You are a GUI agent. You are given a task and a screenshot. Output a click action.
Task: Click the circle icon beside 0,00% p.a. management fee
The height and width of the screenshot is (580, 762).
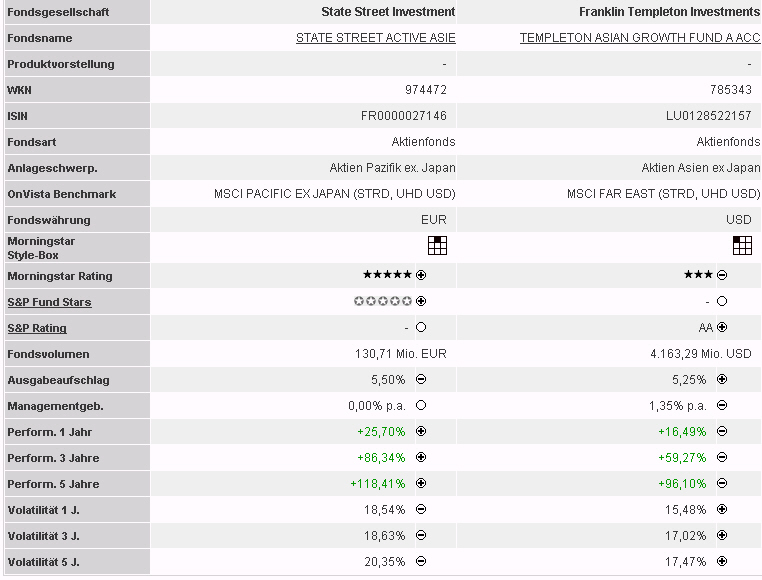[x=421, y=406]
